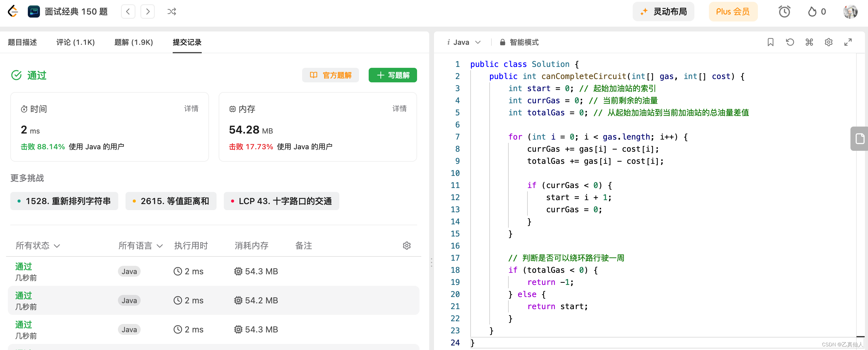Go to previous problem arrow
Screen dimensions: 868x350
(x=128, y=12)
